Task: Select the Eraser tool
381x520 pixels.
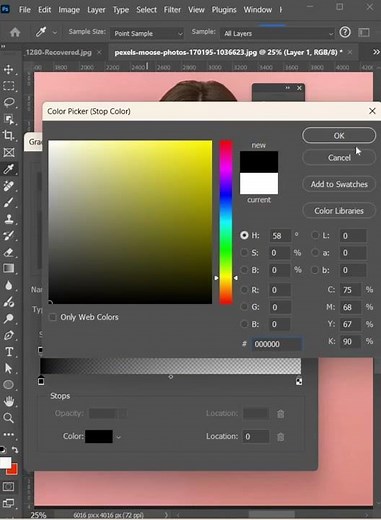Action: coord(9,252)
